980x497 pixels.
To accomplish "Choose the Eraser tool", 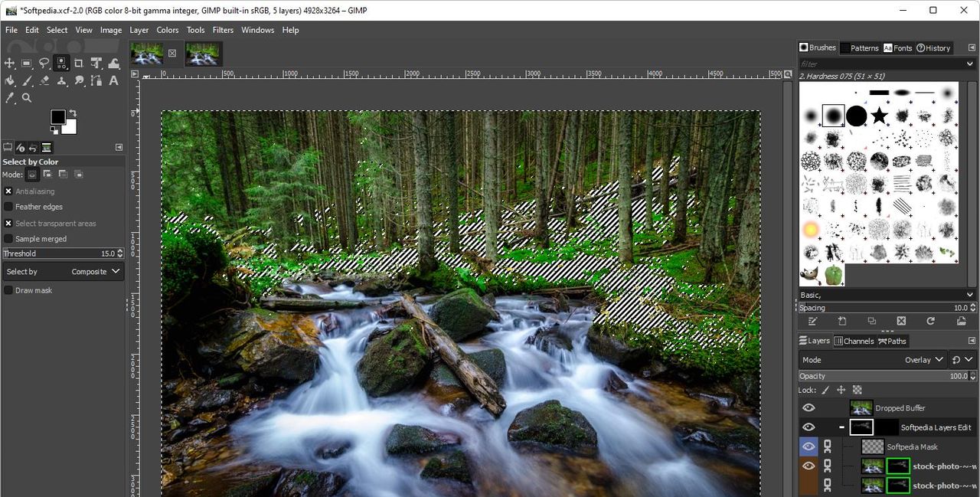I will (44, 80).
